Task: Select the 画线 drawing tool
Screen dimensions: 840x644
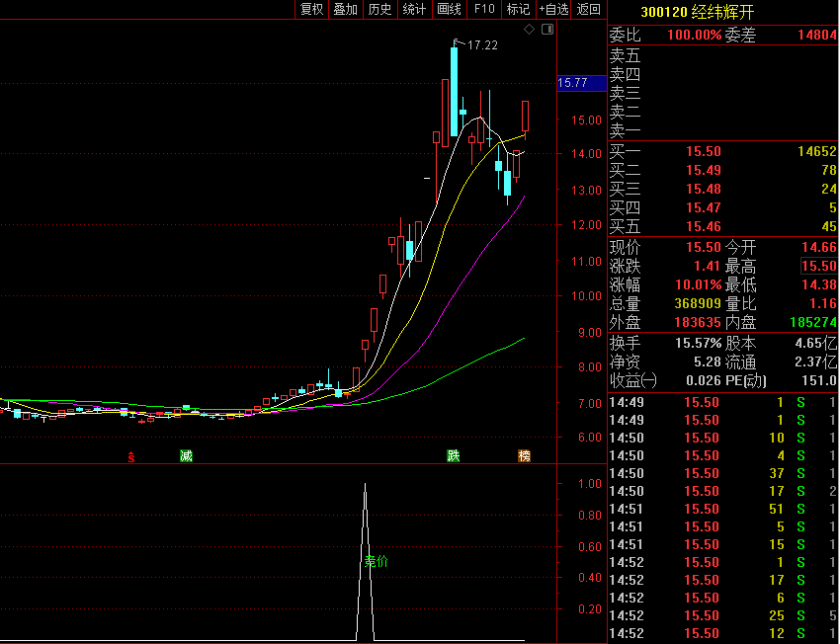Action: tap(449, 9)
